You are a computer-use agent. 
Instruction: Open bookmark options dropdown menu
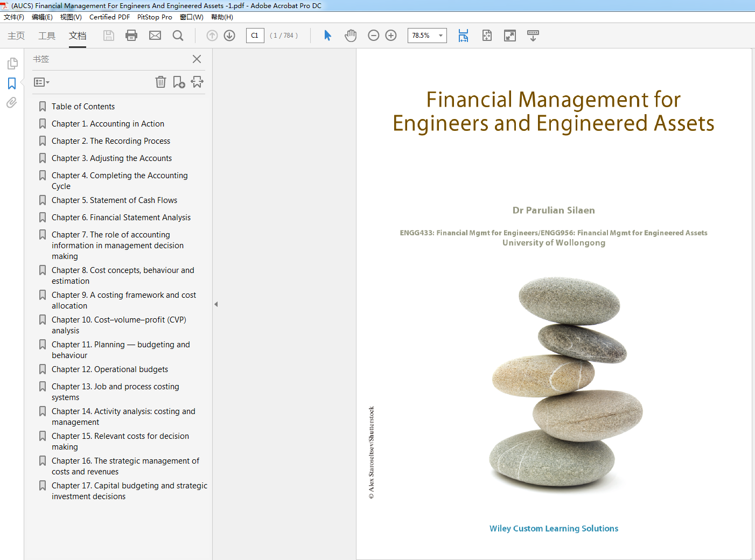point(41,82)
